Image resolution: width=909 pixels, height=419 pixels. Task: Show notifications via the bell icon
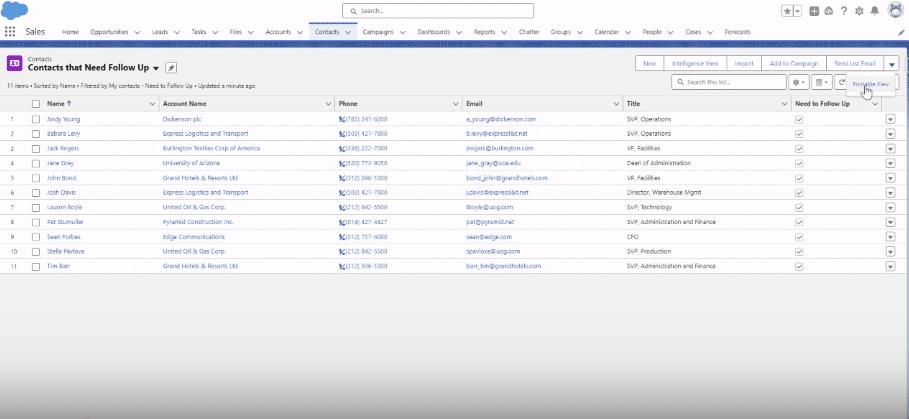tap(875, 11)
